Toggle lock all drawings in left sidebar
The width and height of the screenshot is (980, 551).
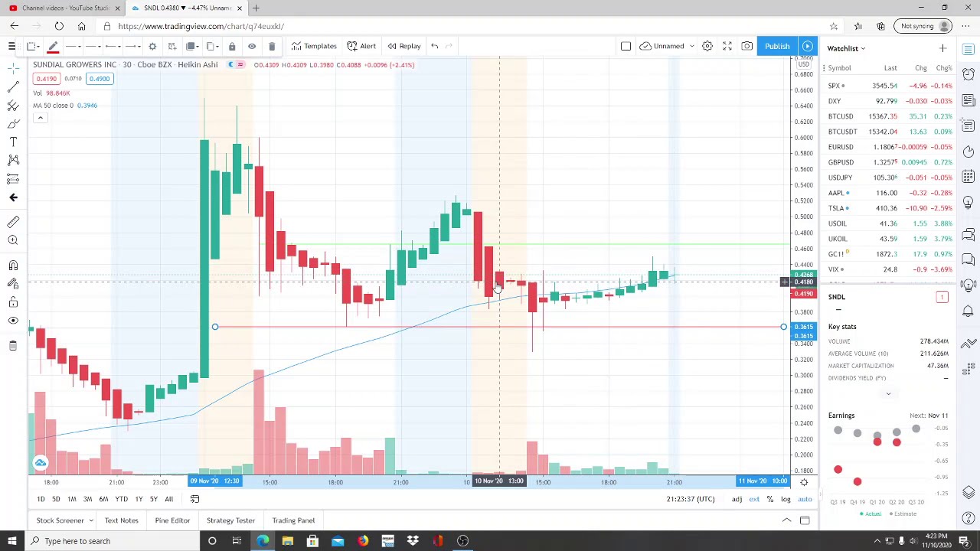pos(13,302)
